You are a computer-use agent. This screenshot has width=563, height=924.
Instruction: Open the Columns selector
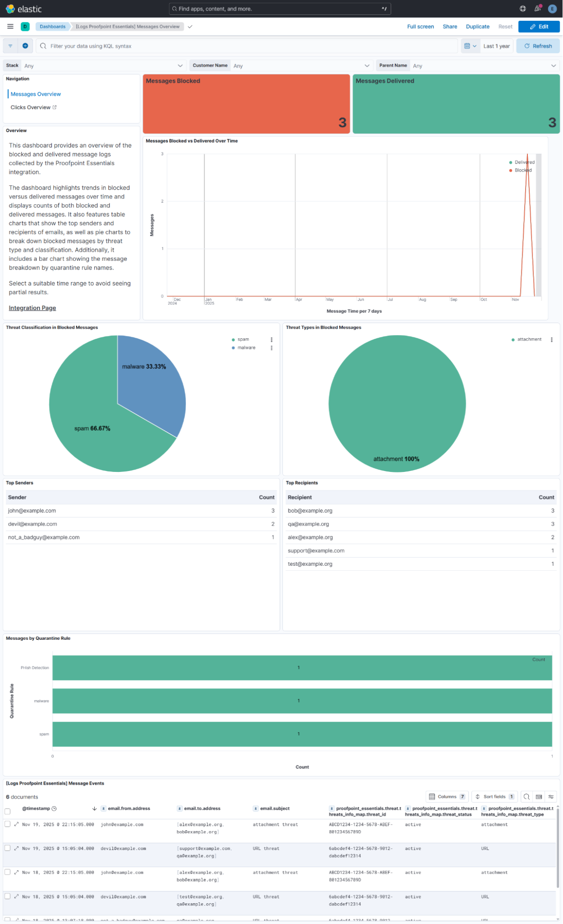(447, 796)
